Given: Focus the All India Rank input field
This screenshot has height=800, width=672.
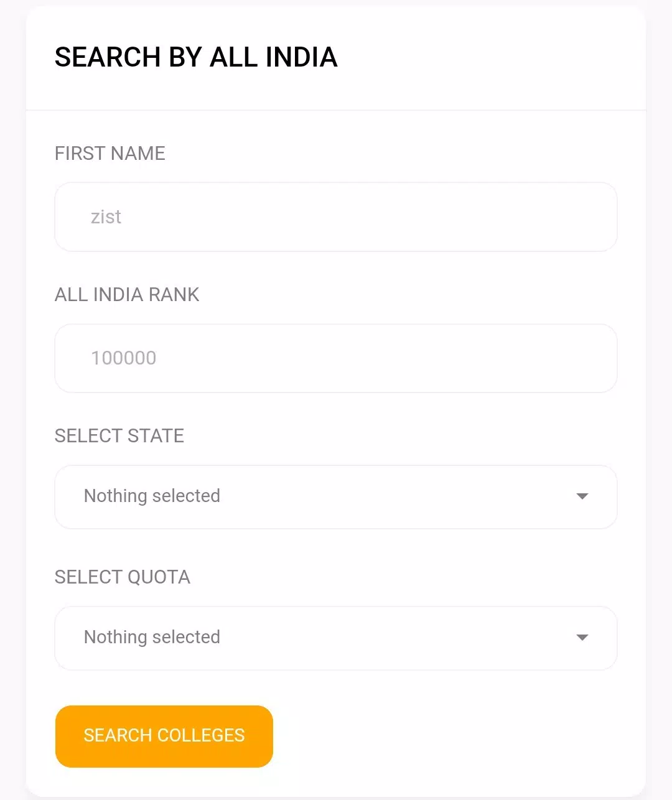Looking at the screenshot, I should pyautogui.click(x=336, y=358).
